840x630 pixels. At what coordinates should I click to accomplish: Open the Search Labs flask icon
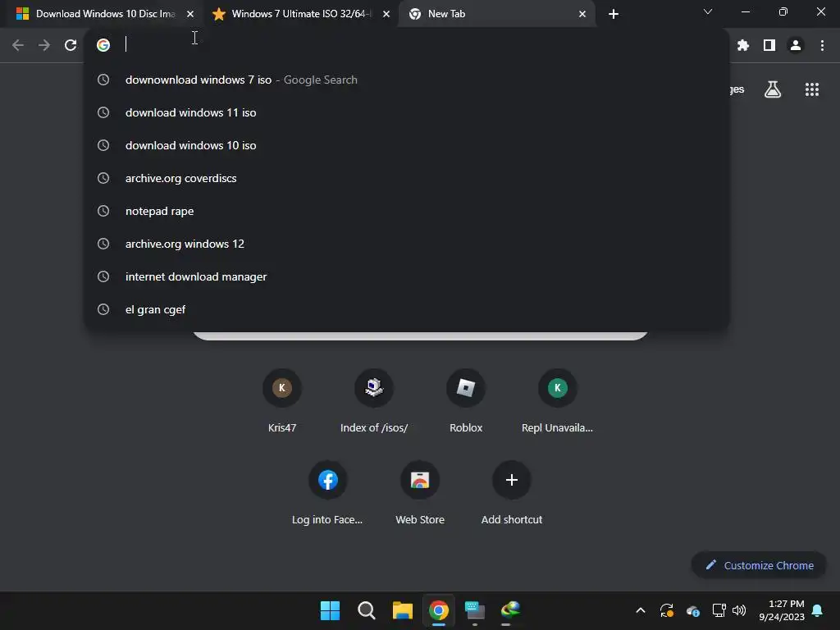tap(773, 89)
